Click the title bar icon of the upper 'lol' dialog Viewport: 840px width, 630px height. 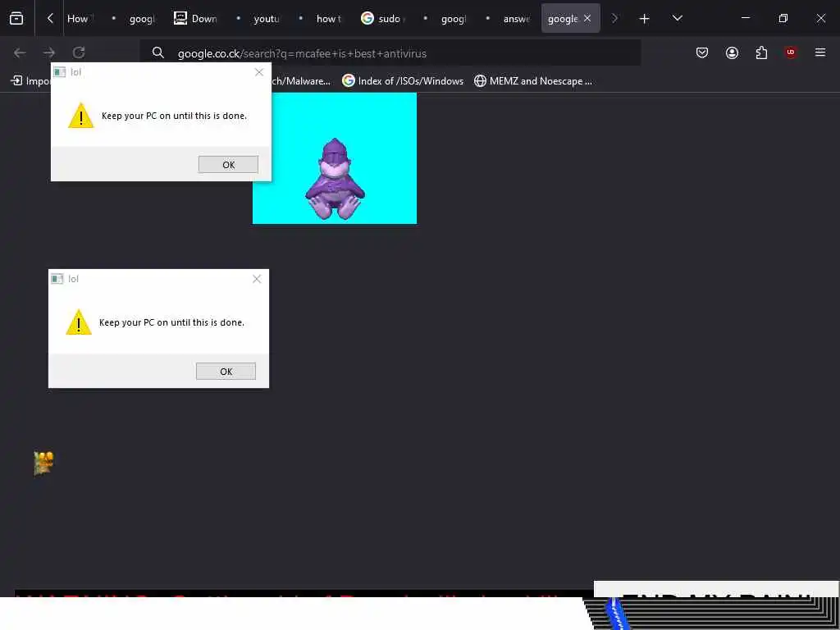[x=59, y=72]
